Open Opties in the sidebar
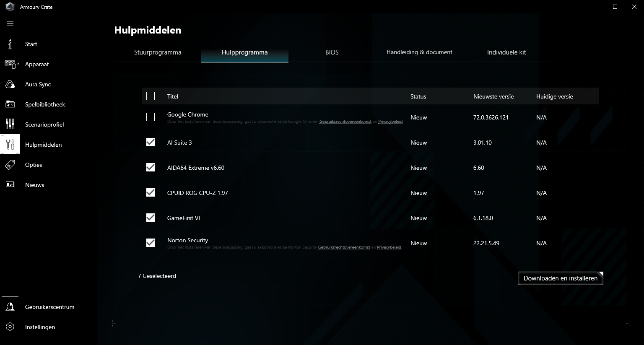The height and width of the screenshot is (345, 644). coord(34,165)
